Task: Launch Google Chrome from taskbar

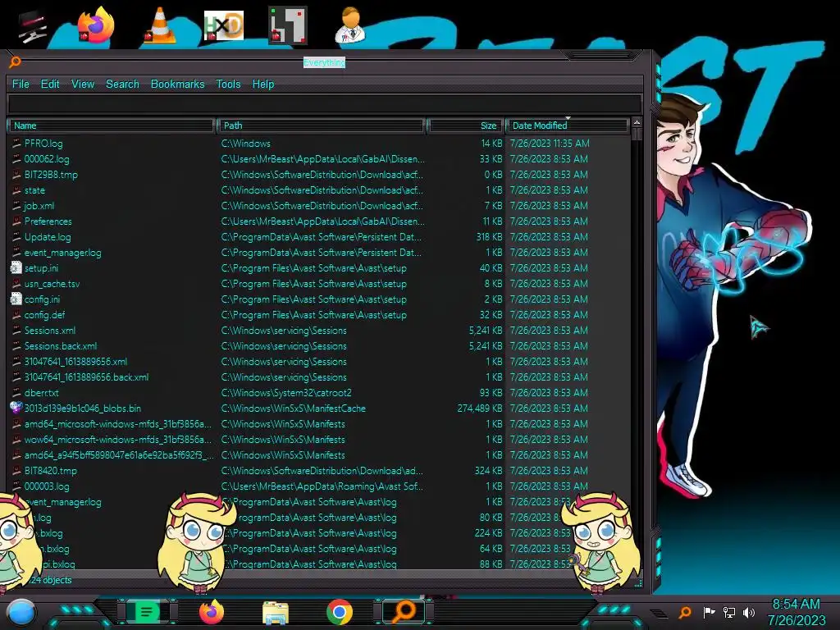Action: point(339,612)
